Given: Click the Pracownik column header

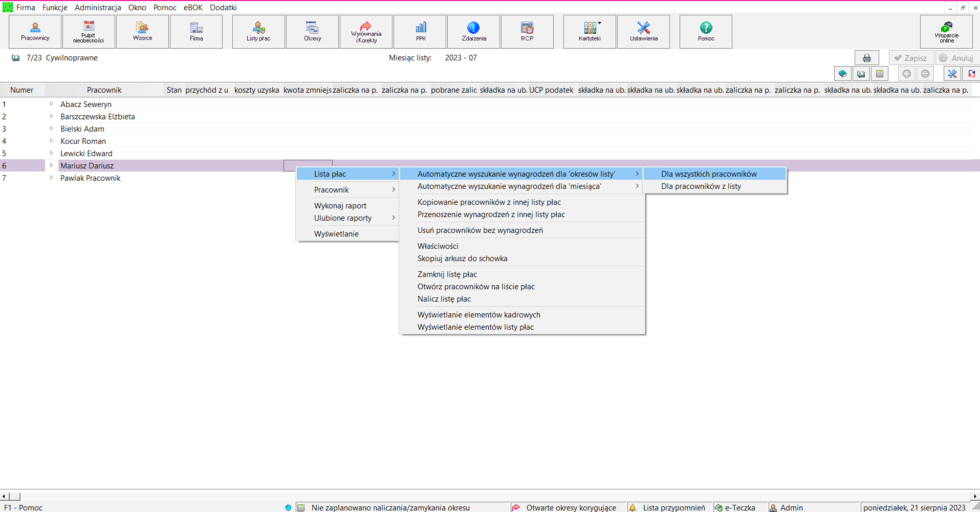Looking at the screenshot, I should (104, 90).
